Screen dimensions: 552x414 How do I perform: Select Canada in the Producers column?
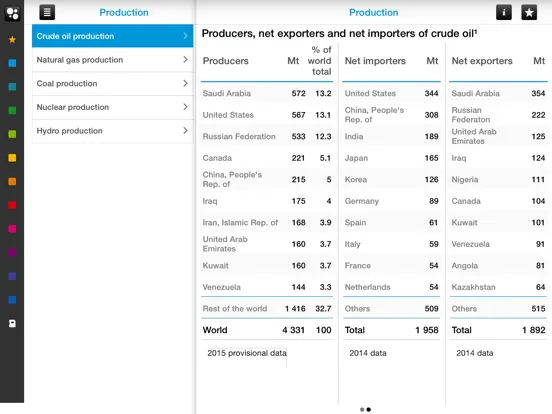pos(217,158)
